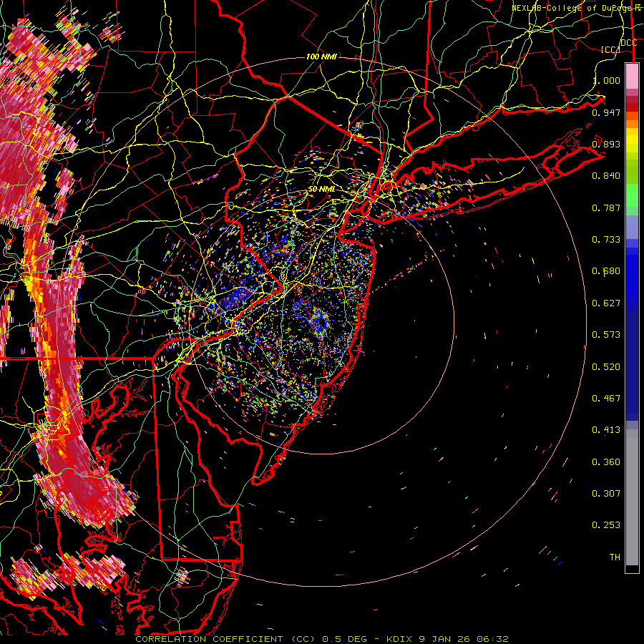Screen dimensions: 644x644
Task: Click the 0.840 scale value
Action: tap(606, 176)
